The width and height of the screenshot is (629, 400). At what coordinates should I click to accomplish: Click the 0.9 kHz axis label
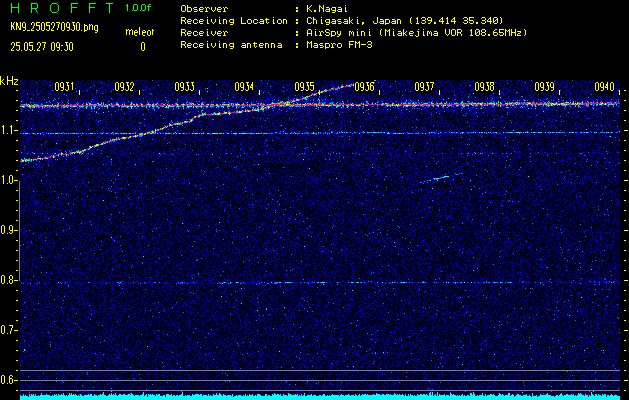point(9,230)
